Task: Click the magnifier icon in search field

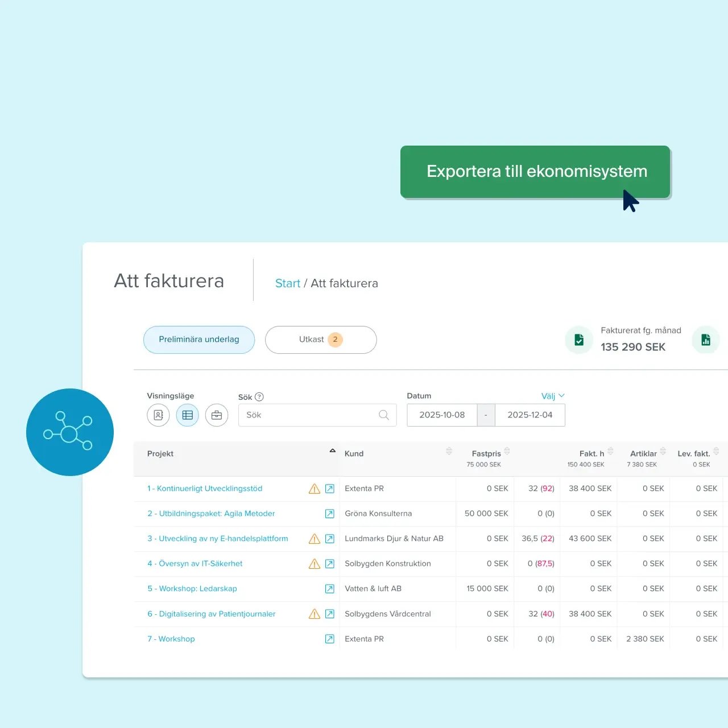Action: point(384,415)
